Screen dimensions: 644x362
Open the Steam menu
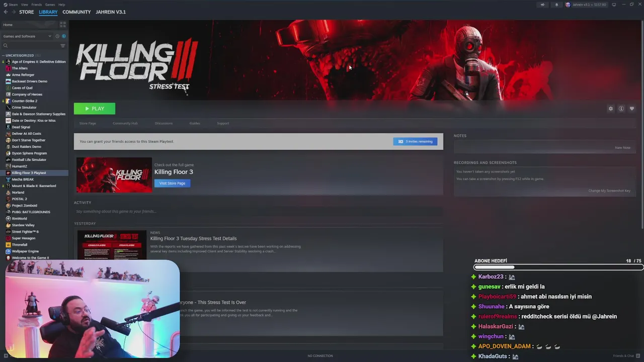(x=13, y=5)
